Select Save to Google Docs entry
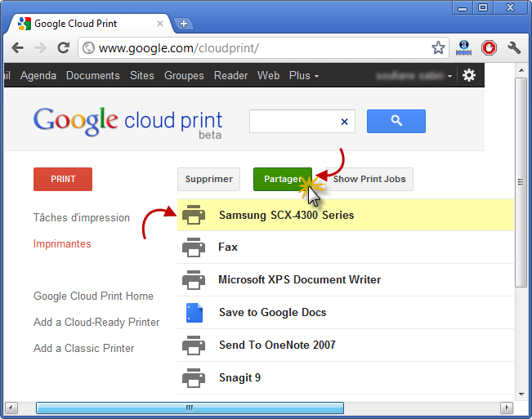 (x=272, y=312)
